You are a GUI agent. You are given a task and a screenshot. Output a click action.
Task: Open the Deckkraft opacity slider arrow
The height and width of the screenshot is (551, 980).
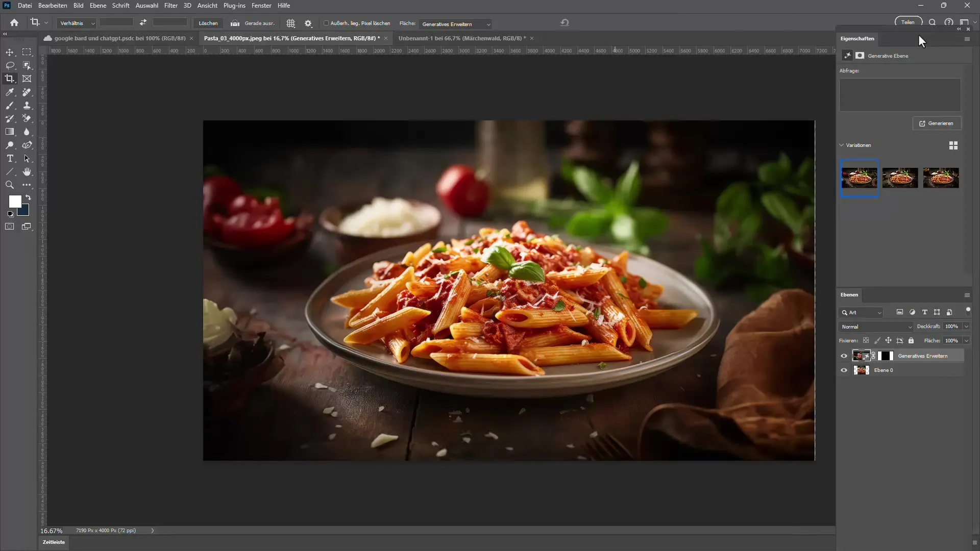coord(966,327)
